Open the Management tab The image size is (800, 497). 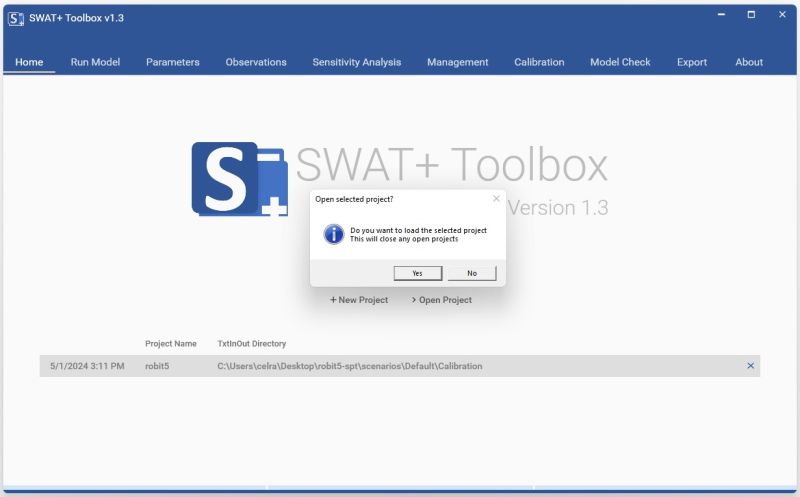point(458,62)
